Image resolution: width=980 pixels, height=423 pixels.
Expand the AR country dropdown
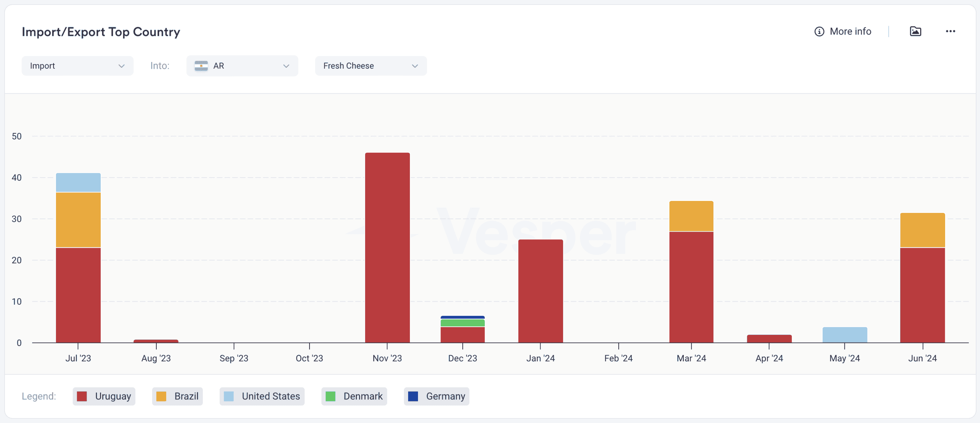click(x=242, y=66)
